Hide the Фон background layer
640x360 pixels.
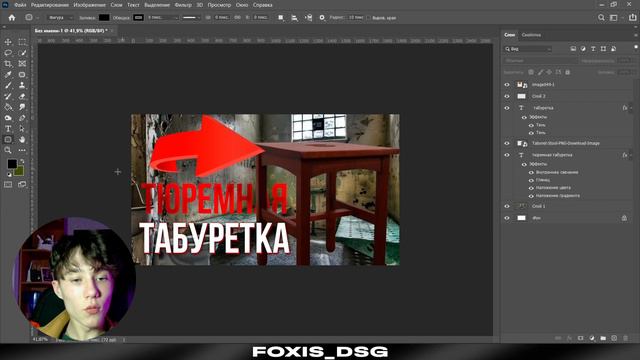click(x=507, y=218)
